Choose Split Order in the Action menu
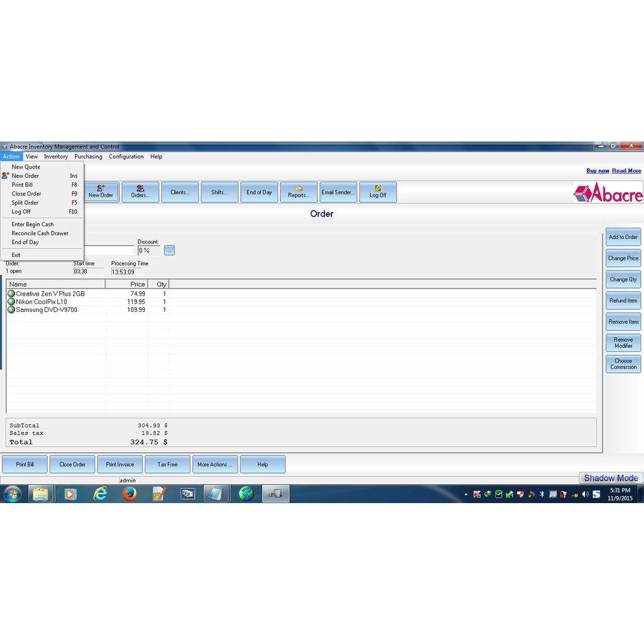The width and height of the screenshot is (644, 644). pos(42,203)
